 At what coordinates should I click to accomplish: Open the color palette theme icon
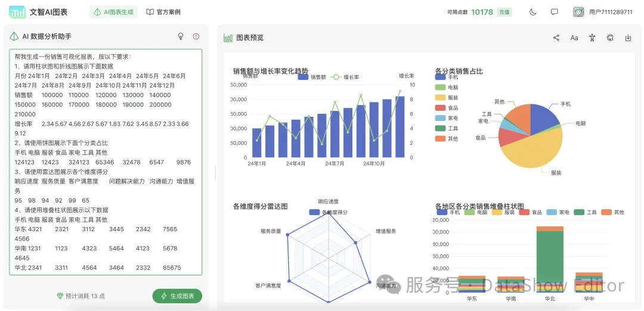610,38
